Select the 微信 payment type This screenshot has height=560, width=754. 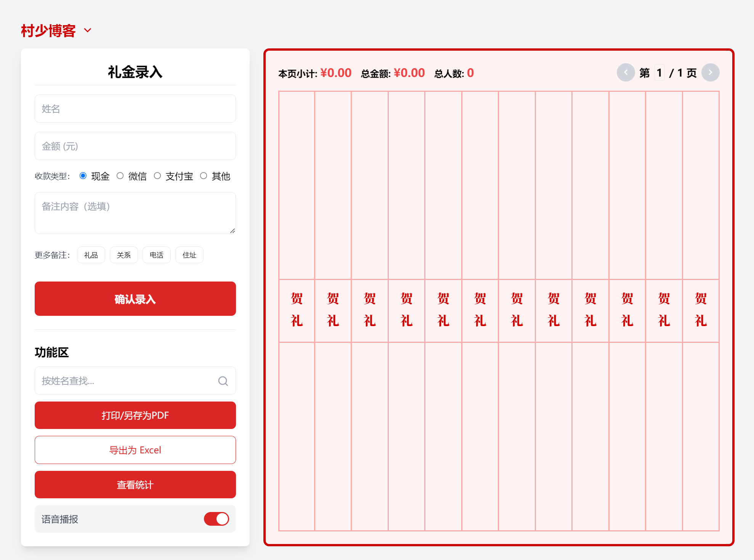pos(120,176)
